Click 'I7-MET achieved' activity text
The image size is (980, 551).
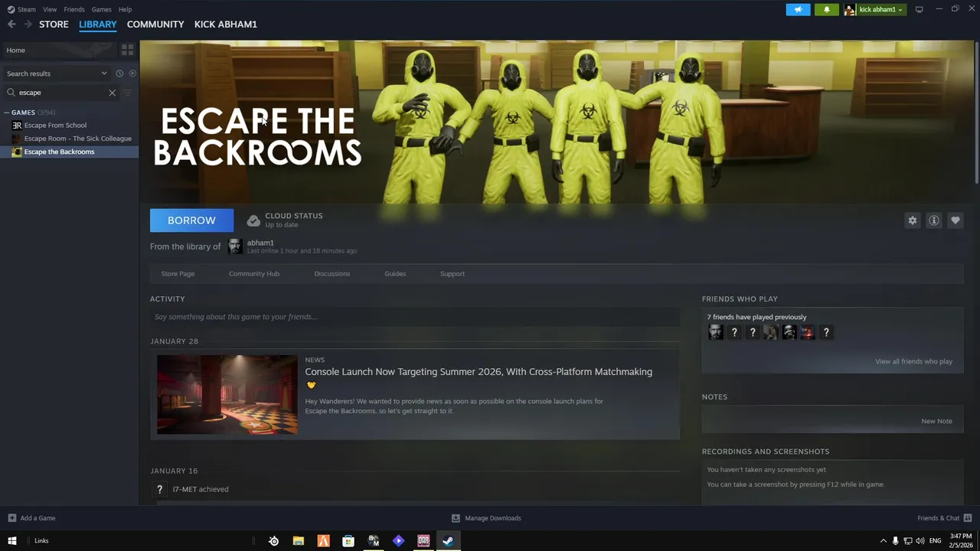201,489
